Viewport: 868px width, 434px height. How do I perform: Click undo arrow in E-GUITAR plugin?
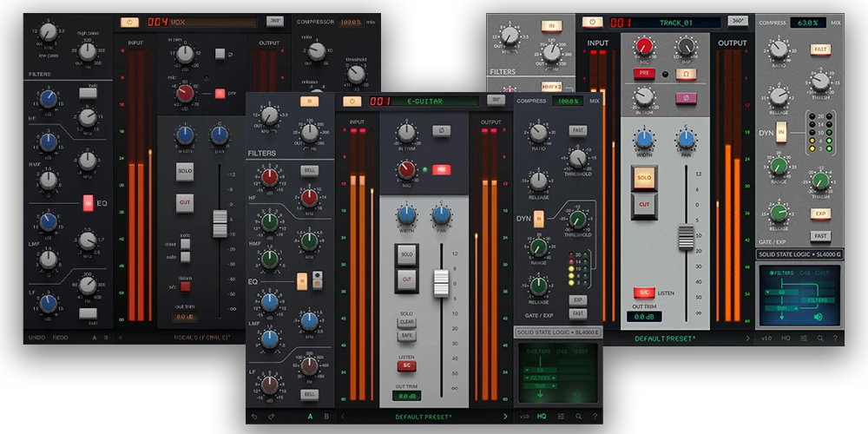tap(254, 417)
